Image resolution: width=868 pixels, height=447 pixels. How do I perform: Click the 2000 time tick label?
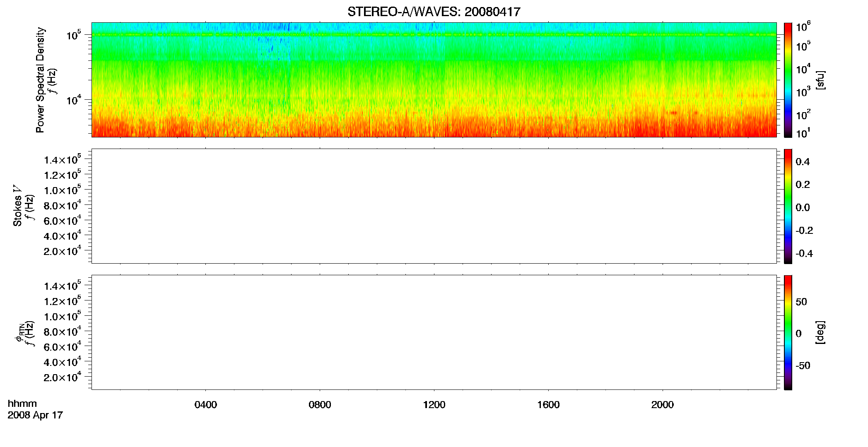pyautogui.click(x=663, y=405)
